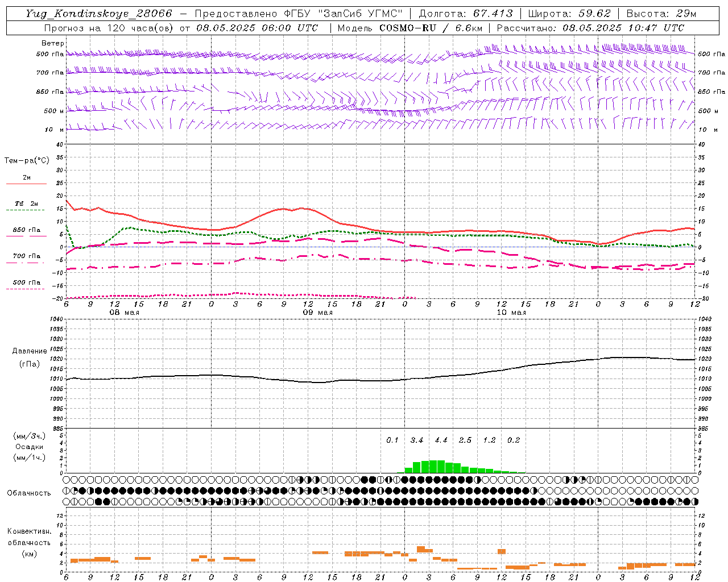Click the 'Прогноз на 120 часа(ов)' text
The image size is (728, 582).
(110, 28)
